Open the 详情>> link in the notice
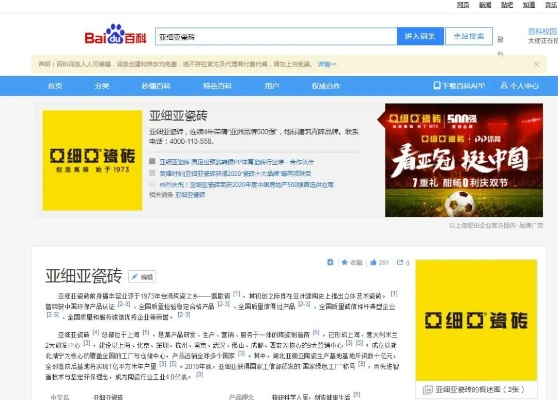 click(x=327, y=64)
